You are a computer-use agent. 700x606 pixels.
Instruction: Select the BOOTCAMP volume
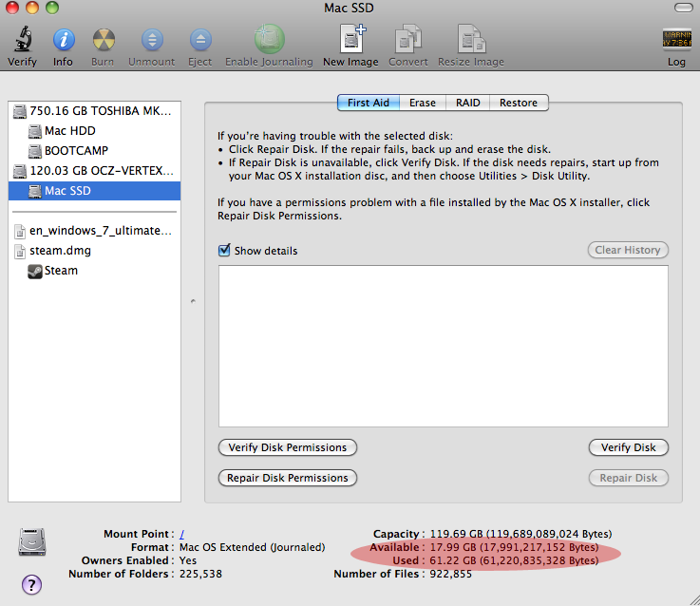coord(94,151)
